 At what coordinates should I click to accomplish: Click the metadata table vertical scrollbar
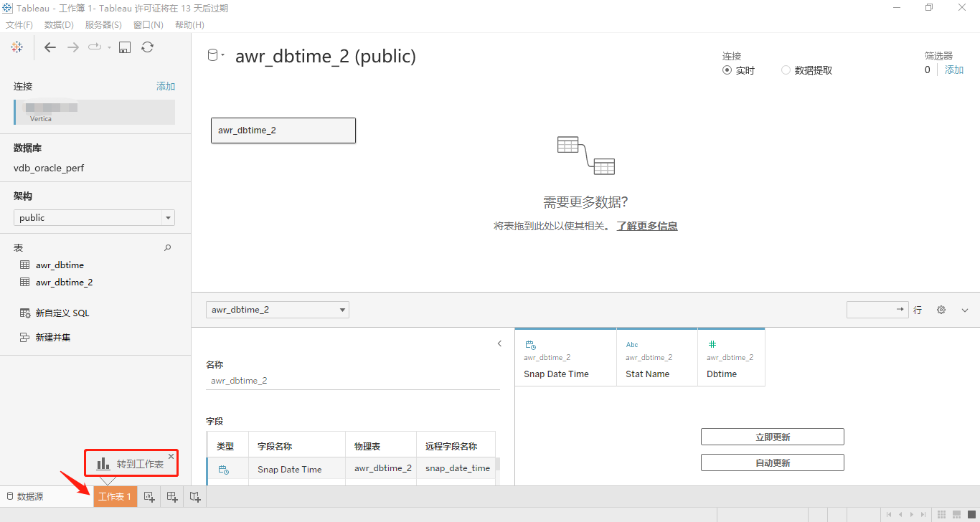coord(498,465)
